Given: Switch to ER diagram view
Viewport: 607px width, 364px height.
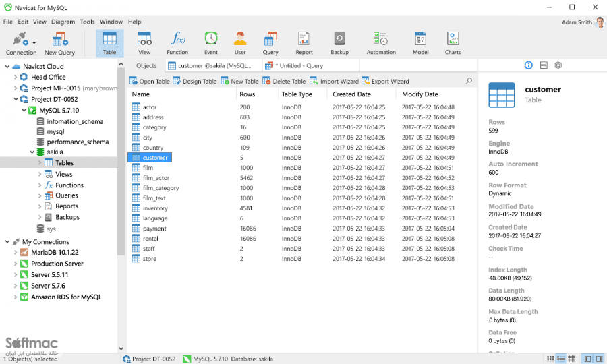Looking at the screenshot, I should pyautogui.click(x=572, y=359).
